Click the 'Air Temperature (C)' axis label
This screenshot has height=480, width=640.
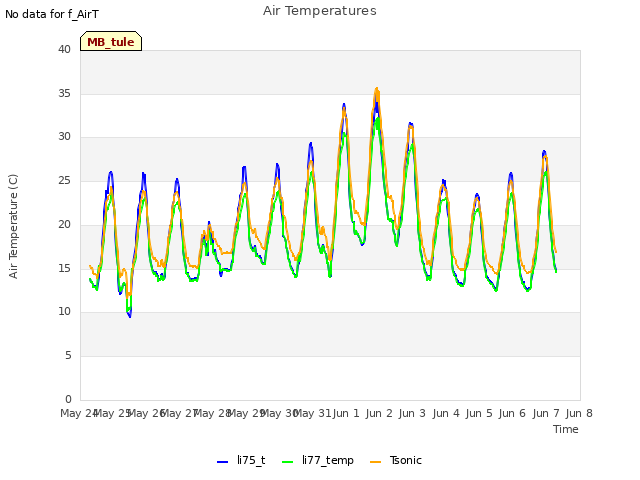click(x=13, y=227)
